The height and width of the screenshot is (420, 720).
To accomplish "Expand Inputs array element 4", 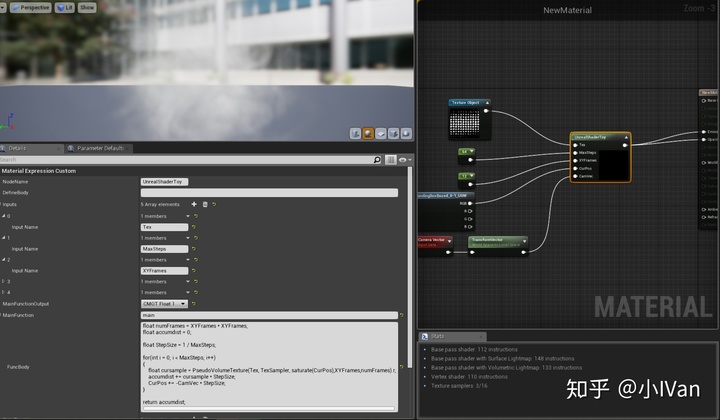I will click(4, 292).
